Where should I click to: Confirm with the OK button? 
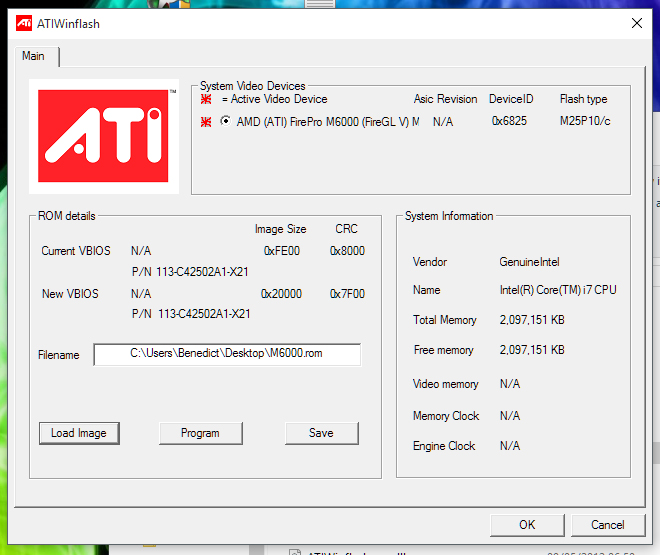(527, 525)
